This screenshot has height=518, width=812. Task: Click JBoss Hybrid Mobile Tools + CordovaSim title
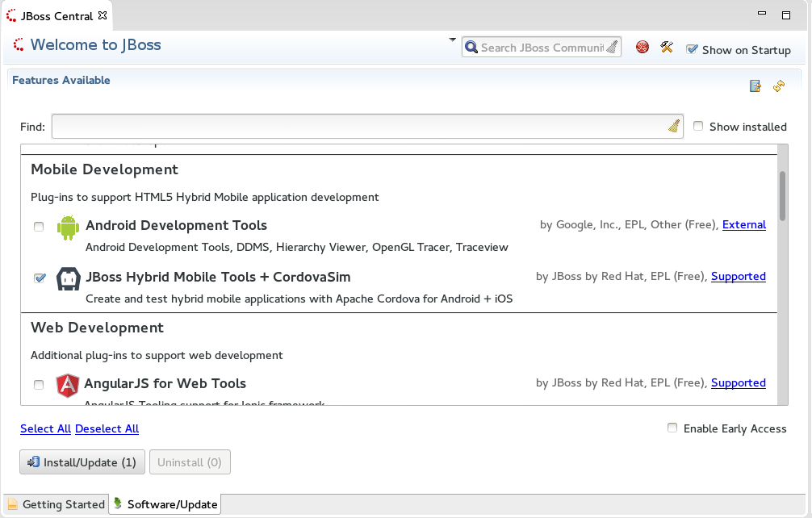218,278
